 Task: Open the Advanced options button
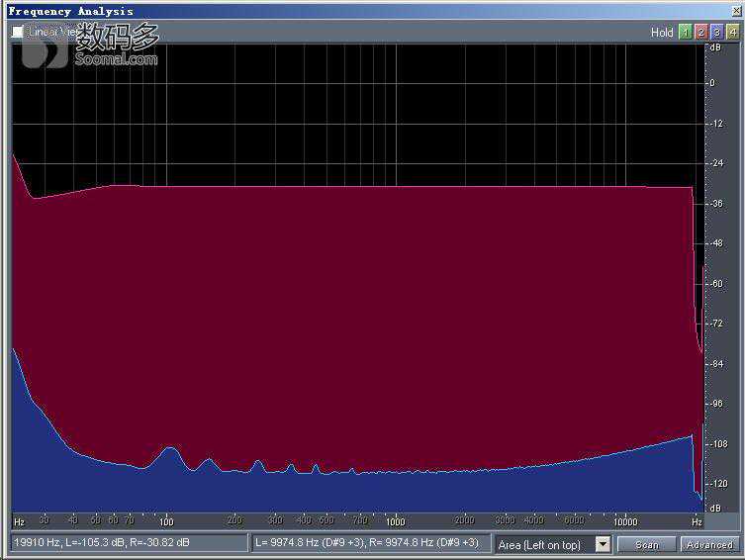(x=709, y=544)
